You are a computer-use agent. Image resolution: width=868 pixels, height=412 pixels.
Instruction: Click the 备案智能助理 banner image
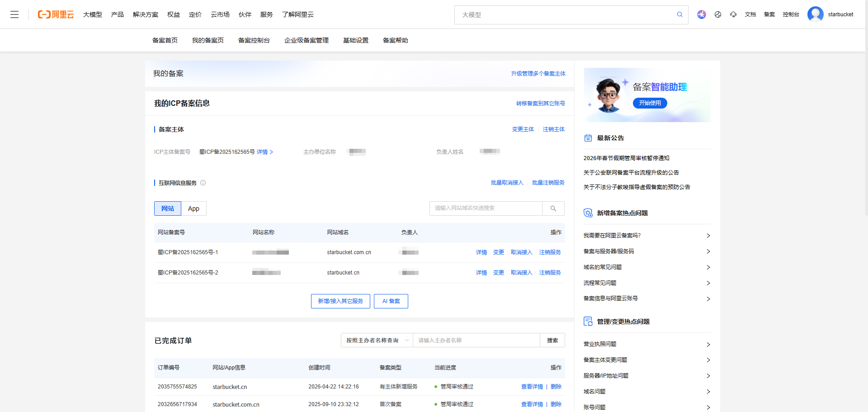tap(647, 95)
